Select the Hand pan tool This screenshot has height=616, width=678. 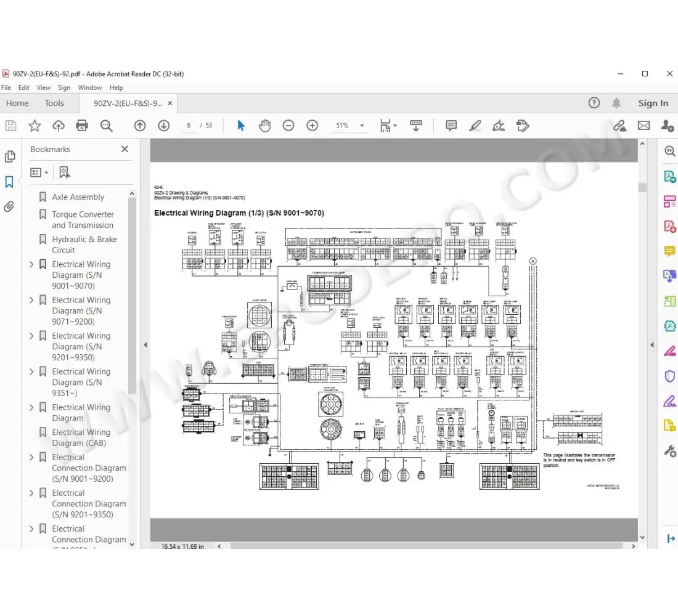point(264,126)
